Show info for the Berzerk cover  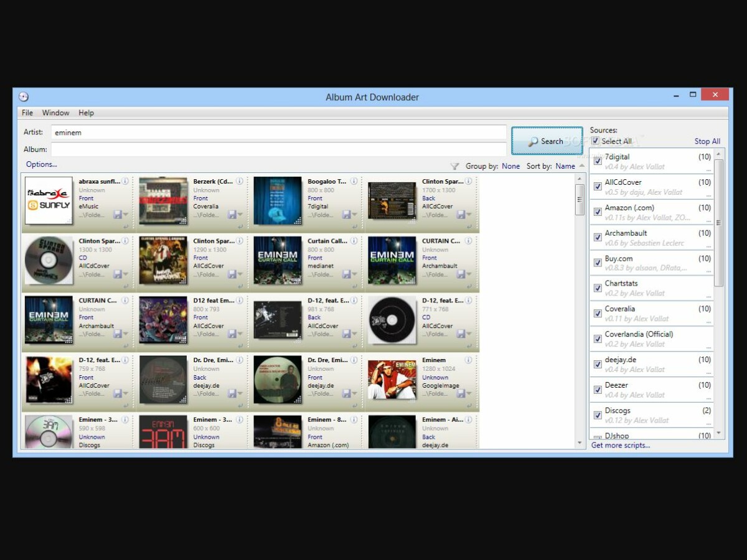(240, 182)
